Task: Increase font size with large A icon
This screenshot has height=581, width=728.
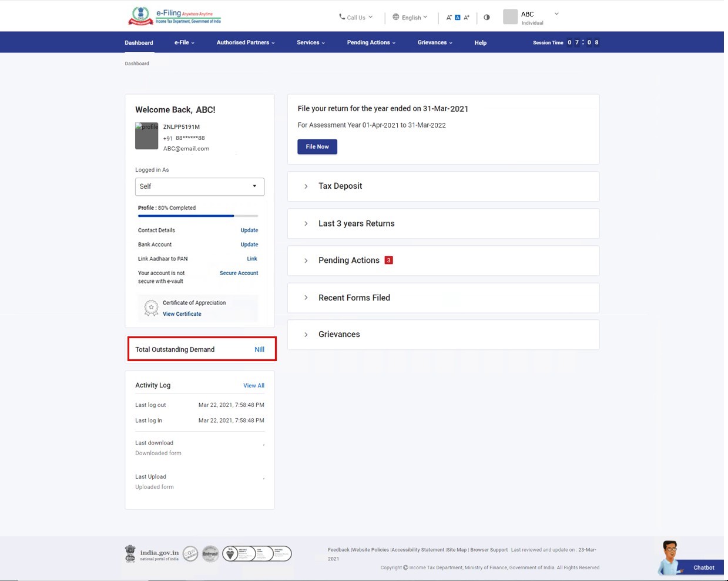Action: pyautogui.click(x=467, y=18)
